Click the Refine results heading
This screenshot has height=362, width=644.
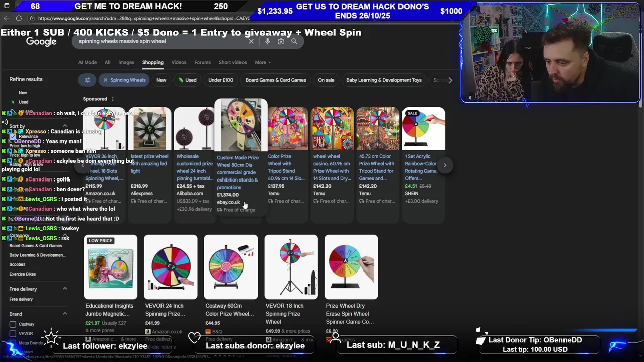[26, 79]
